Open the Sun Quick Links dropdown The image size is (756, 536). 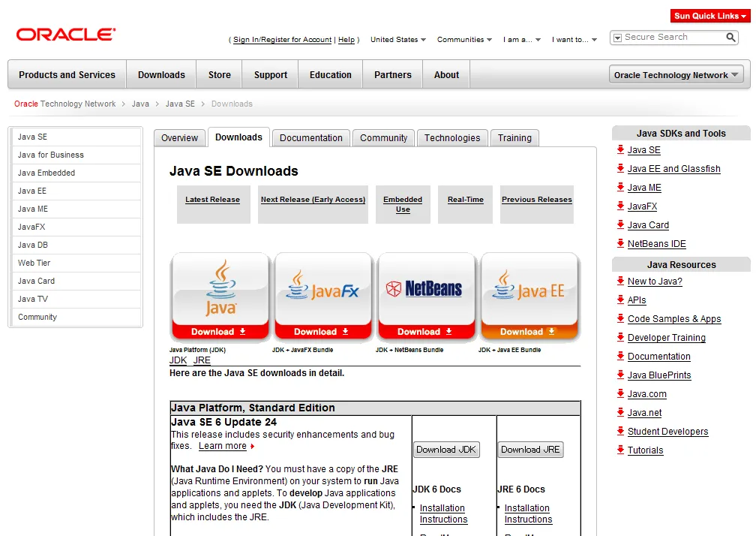pos(710,16)
